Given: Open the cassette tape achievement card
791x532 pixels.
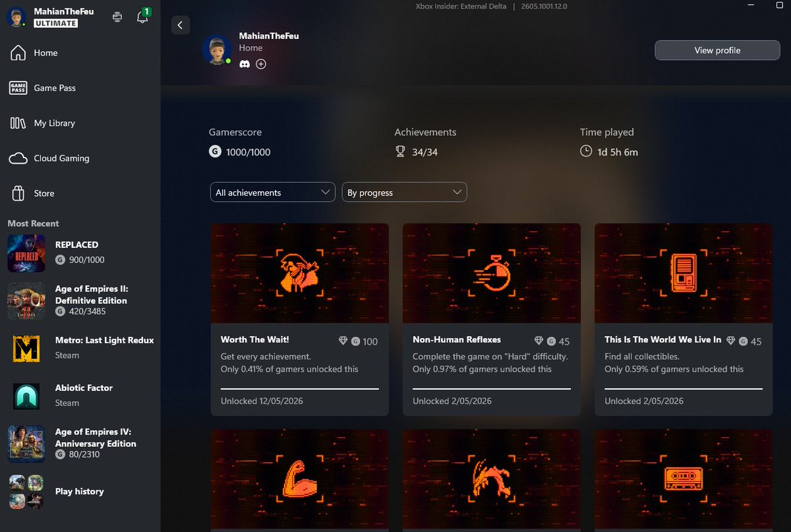Looking at the screenshot, I should pyautogui.click(x=684, y=481).
